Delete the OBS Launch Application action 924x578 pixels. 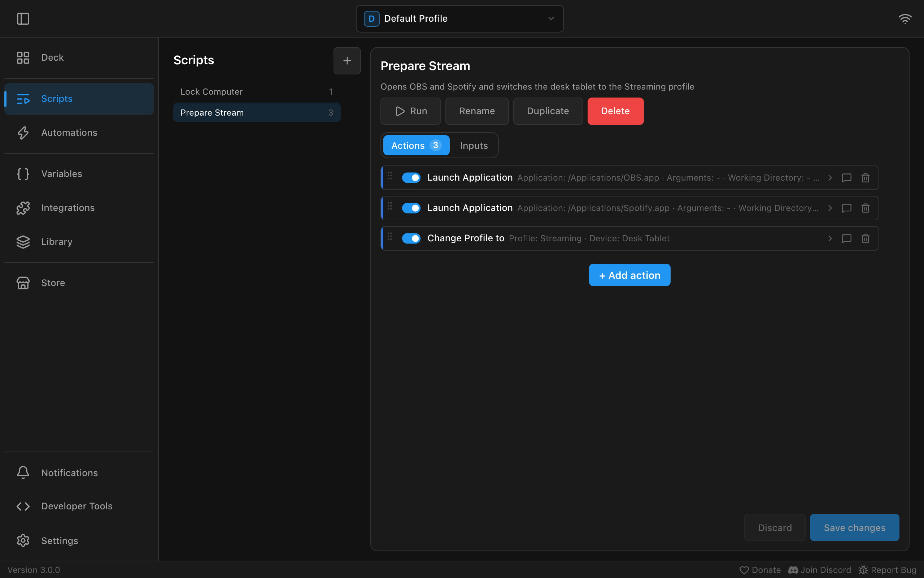(865, 178)
